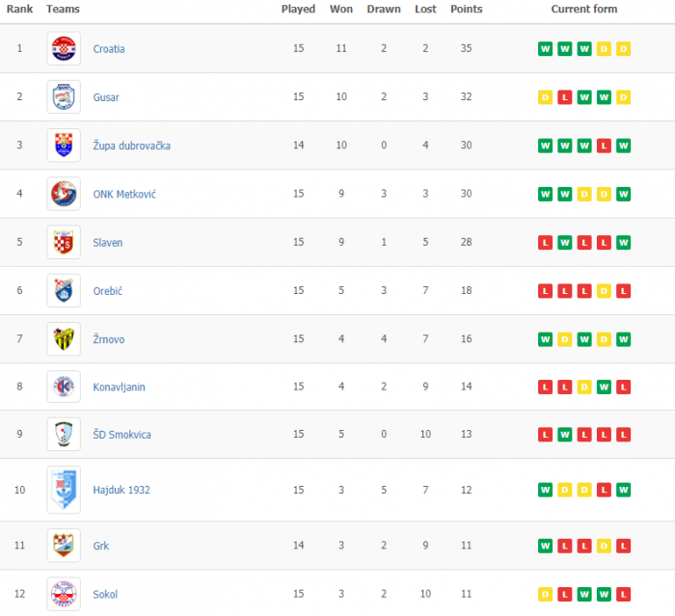Go to ONK Metković team link
Screen dimensions: 675x616
124,194
